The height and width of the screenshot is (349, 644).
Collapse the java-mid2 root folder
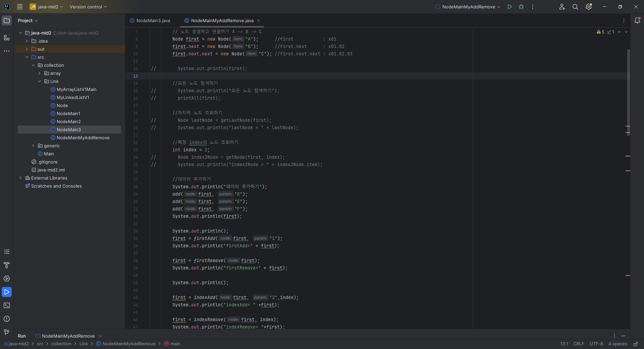pos(20,33)
